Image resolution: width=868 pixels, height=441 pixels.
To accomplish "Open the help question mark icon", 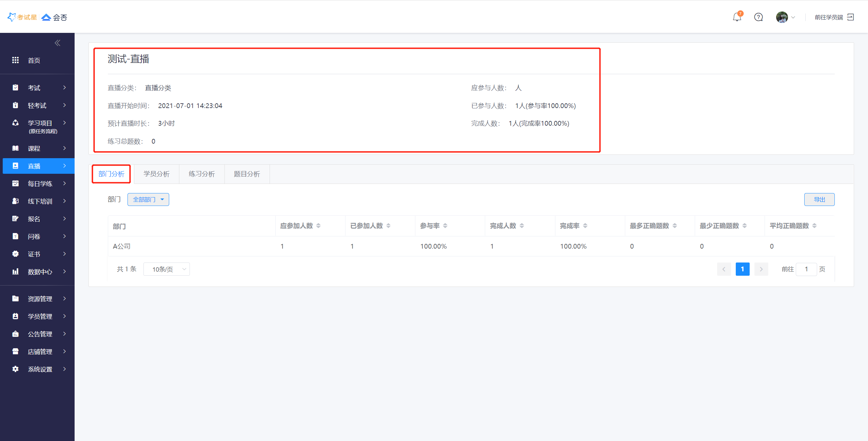I will click(758, 17).
